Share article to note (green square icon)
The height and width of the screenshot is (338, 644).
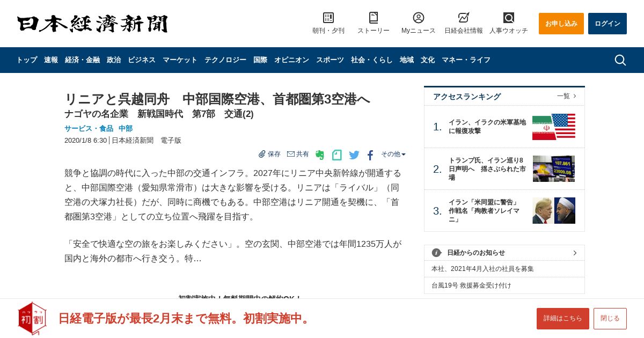click(337, 155)
